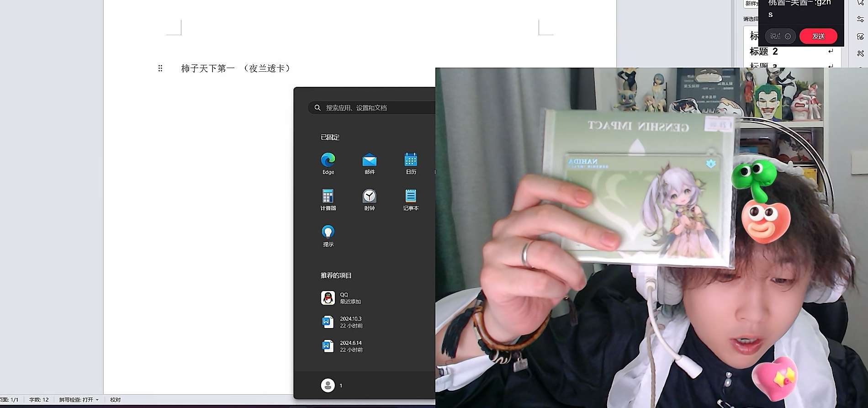Click the red 发送 send button

pyautogui.click(x=818, y=36)
